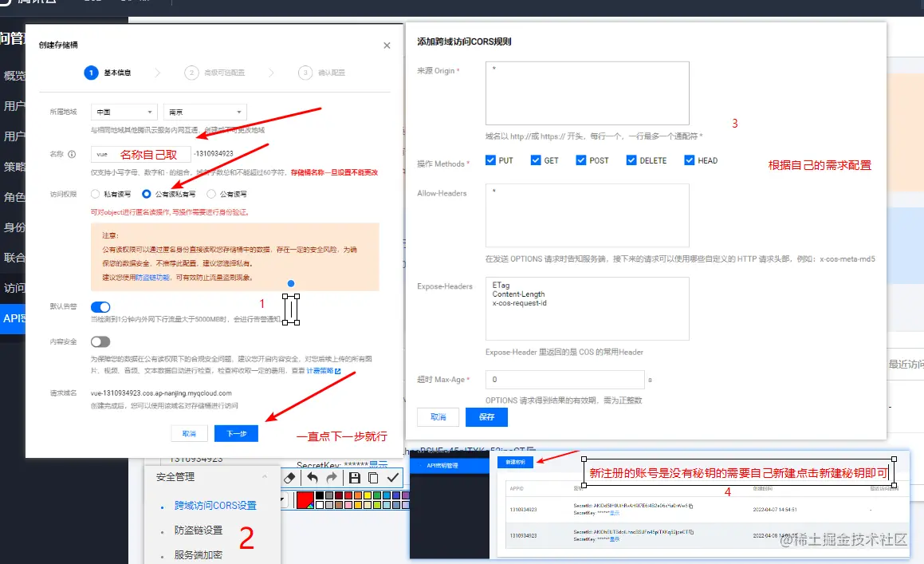Click the info icon beside 名称 label
Screen dimensions: 924x564
tap(72, 154)
